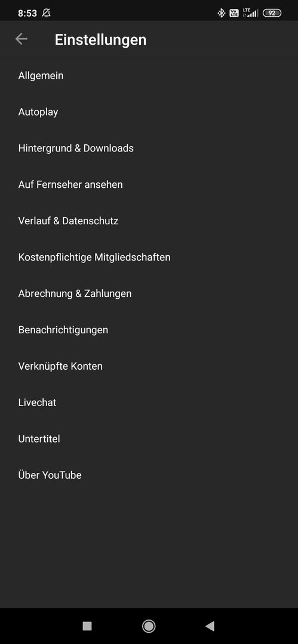Go to Verlauf & Datenschutz

pyautogui.click(x=149, y=221)
